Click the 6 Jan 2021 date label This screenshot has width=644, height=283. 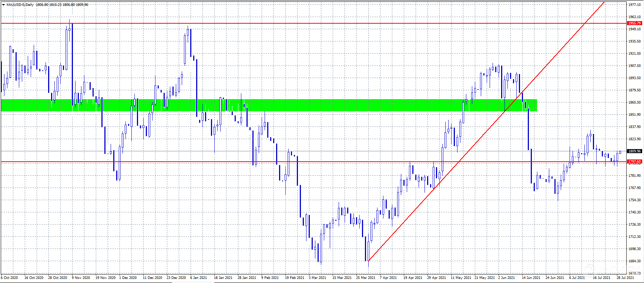pos(199,277)
